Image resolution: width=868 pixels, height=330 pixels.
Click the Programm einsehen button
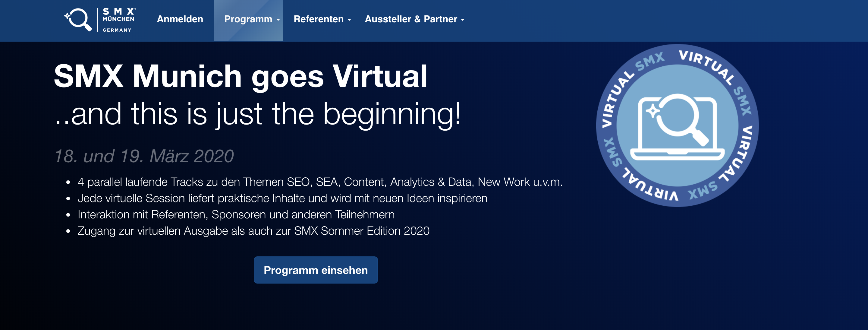click(316, 270)
